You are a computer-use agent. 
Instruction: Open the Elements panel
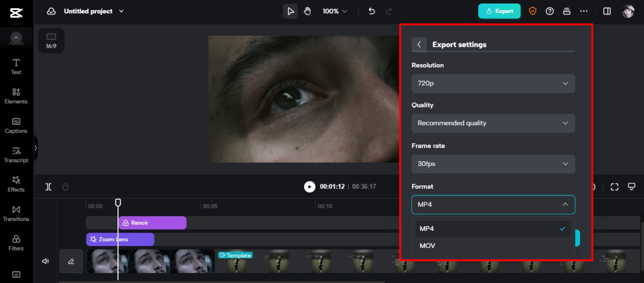coord(16,96)
